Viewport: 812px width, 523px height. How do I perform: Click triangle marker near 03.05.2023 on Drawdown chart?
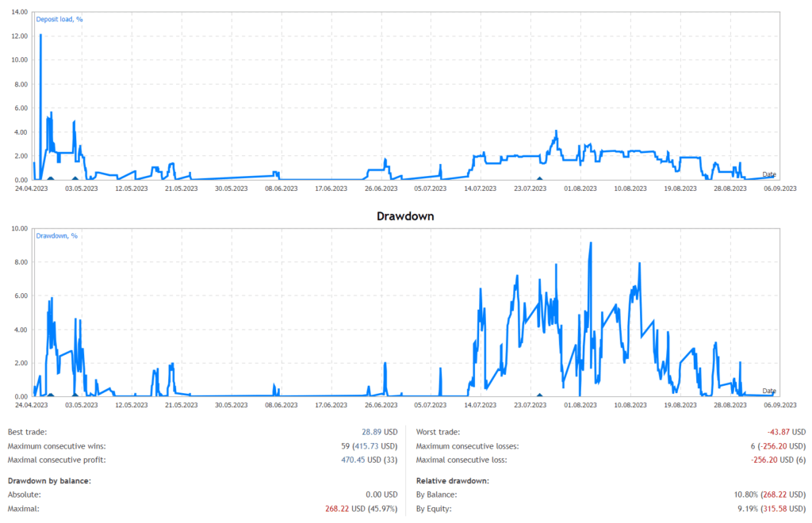[75, 394]
